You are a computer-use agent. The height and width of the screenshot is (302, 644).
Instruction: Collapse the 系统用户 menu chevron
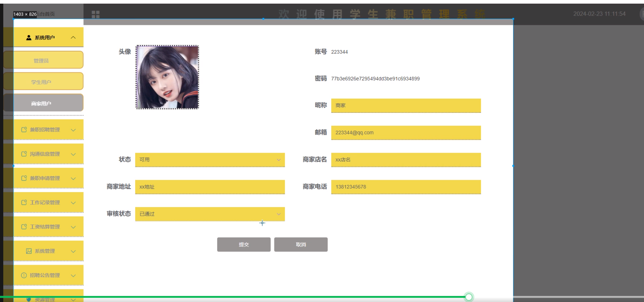click(x=73, y=38)
